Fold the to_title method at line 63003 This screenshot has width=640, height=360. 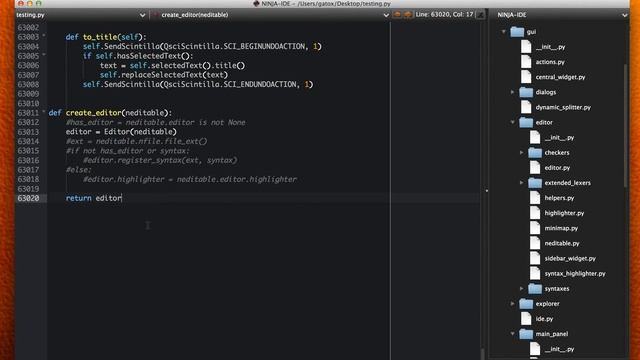(44, 36)
